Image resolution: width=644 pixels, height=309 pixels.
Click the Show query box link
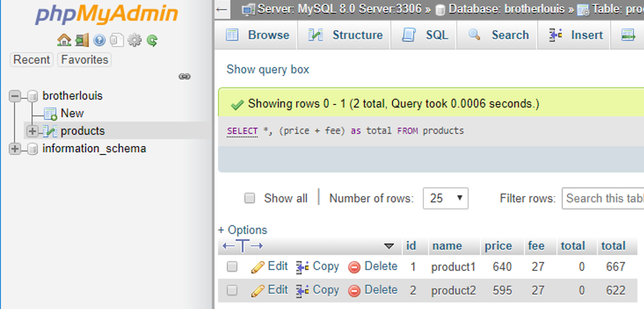268,70
